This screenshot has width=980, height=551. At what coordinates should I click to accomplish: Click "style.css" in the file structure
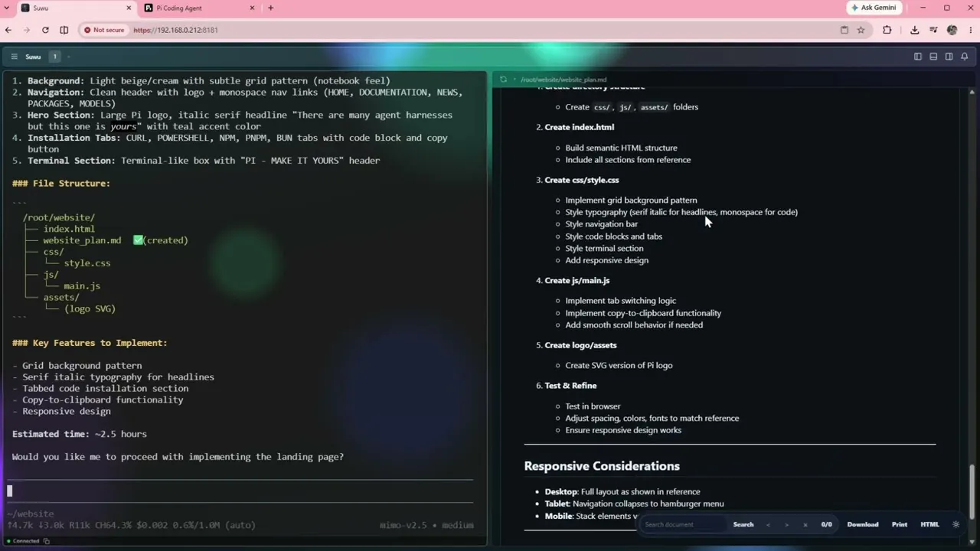tap(87, 263)
